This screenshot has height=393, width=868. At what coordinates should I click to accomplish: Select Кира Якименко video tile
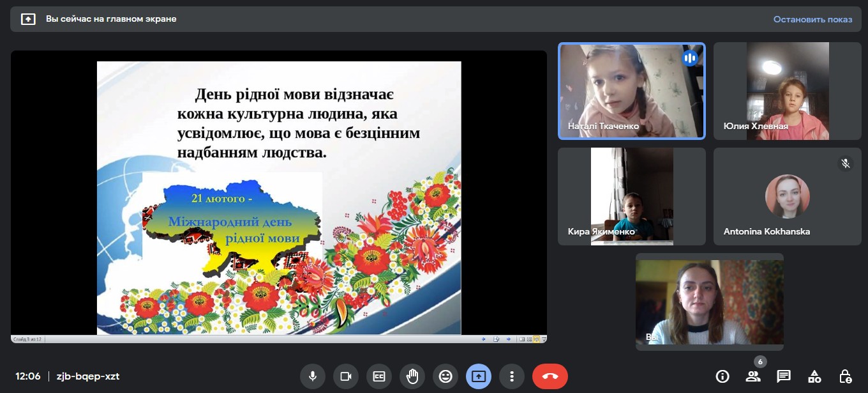pyautogui.click(x=632, y=196)
